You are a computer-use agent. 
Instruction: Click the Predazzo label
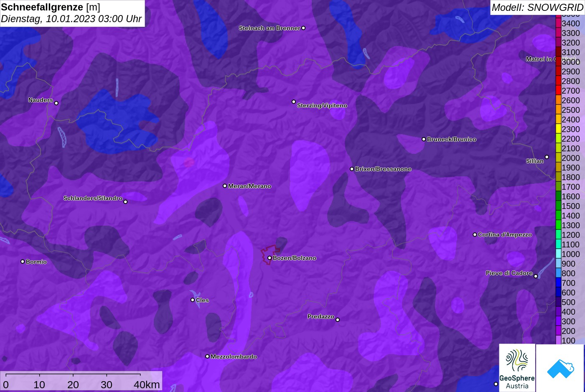pos(321,316)
